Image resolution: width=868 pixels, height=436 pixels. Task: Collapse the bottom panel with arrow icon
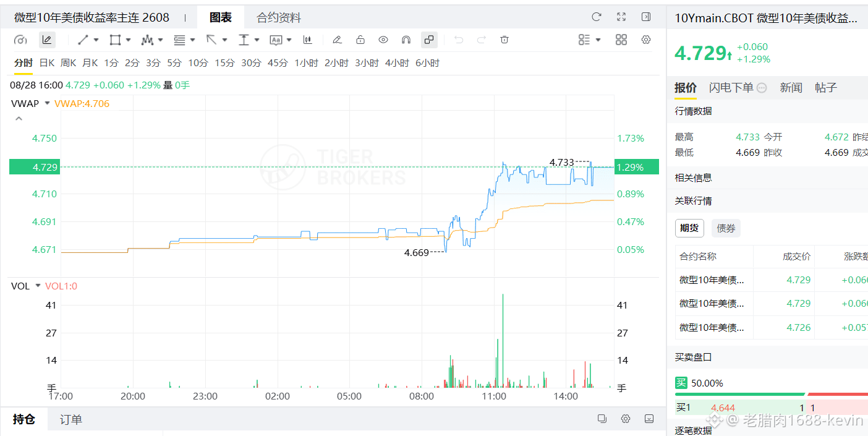(x=649, y=419)
